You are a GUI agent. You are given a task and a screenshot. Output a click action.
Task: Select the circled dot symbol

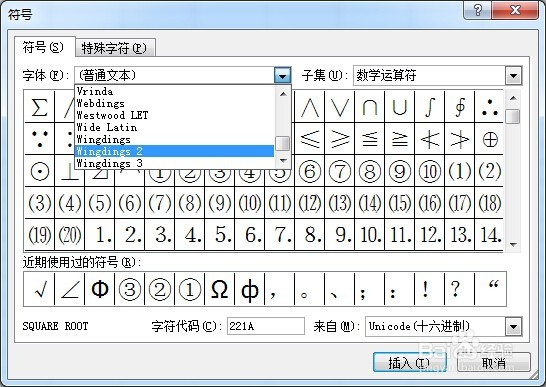pos(39,171)
